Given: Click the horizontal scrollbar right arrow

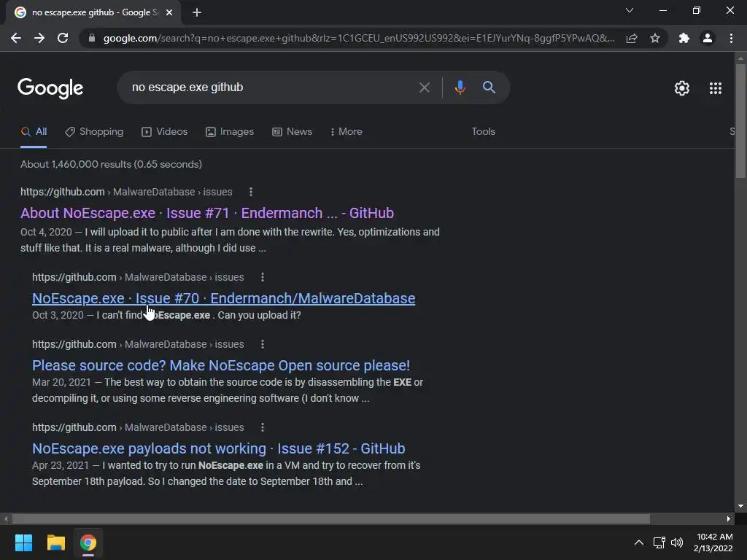Looking at the screenshot, I should point(729,518).
